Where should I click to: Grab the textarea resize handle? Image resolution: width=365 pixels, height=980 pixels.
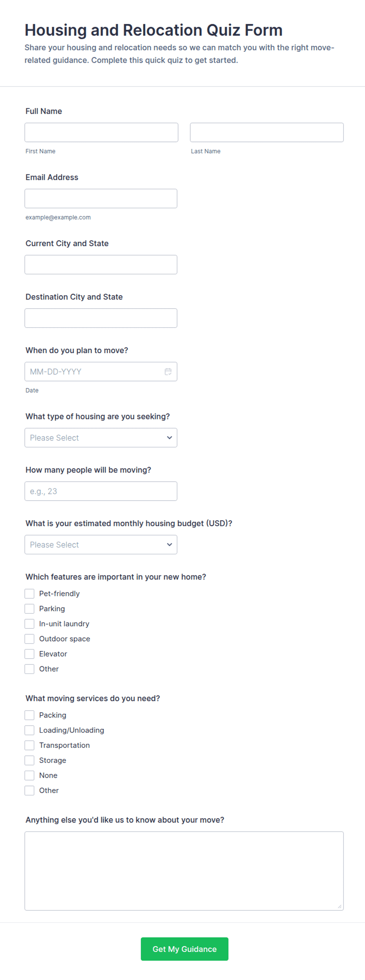[339, 906]
